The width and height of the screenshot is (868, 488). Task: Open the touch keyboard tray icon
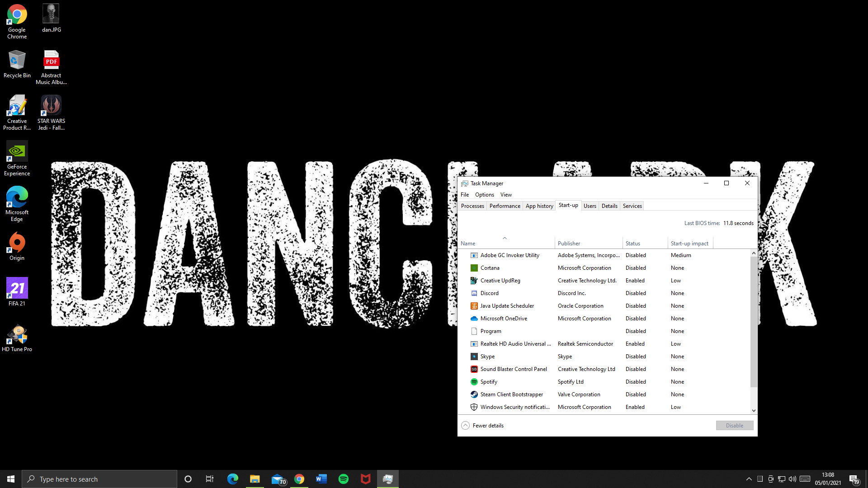point(805,479)
